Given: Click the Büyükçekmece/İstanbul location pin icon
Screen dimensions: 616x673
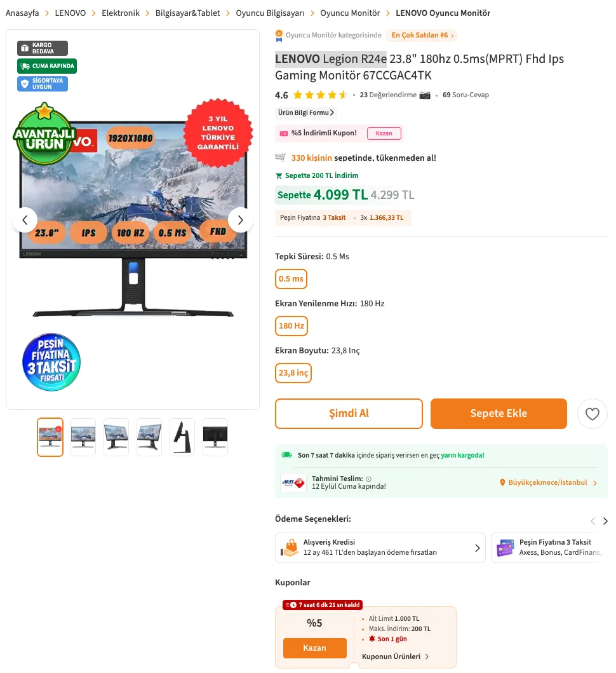Looking at the screenshot, I should 502,483.
